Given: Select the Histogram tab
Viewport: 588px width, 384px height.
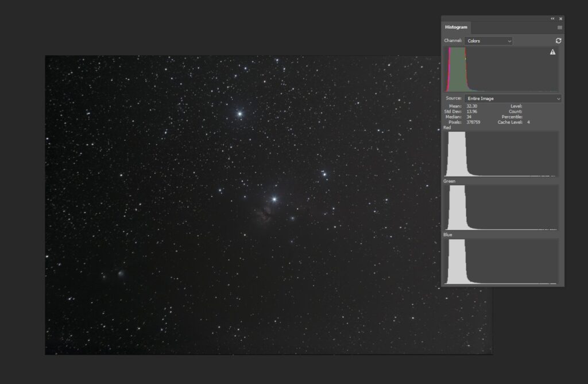Looking at the screenshot, I should 456,28.
